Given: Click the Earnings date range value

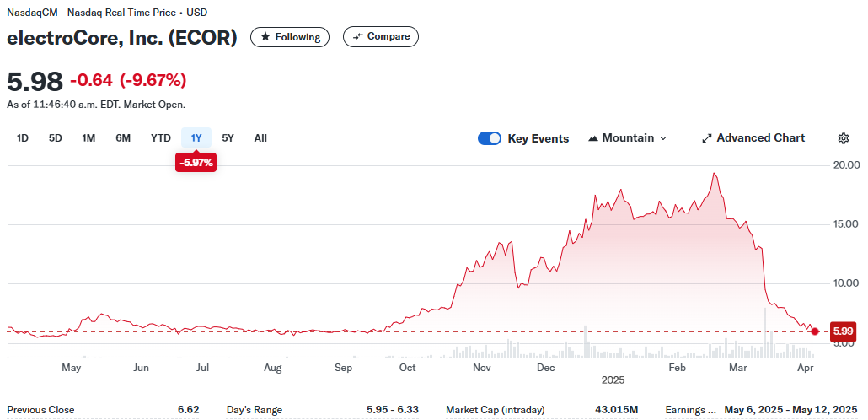Looking at the screenshot, I should [790, 410].
